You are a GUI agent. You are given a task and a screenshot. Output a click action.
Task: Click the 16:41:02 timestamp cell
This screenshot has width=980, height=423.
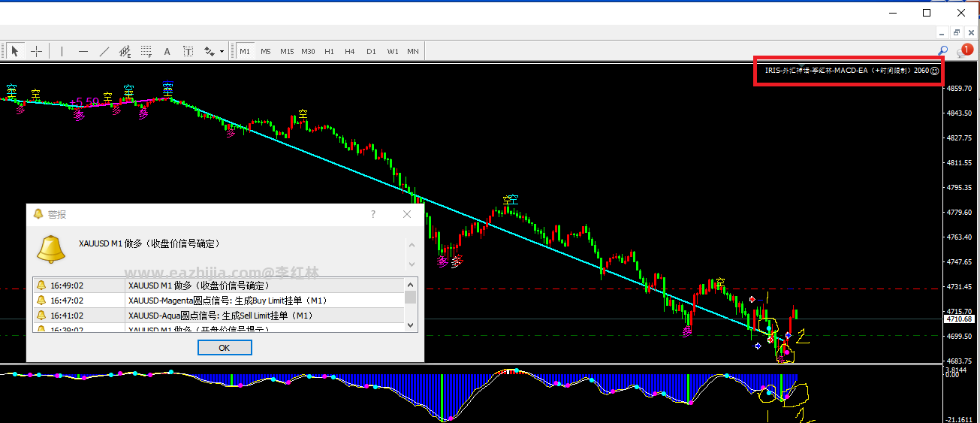(67, 316)
